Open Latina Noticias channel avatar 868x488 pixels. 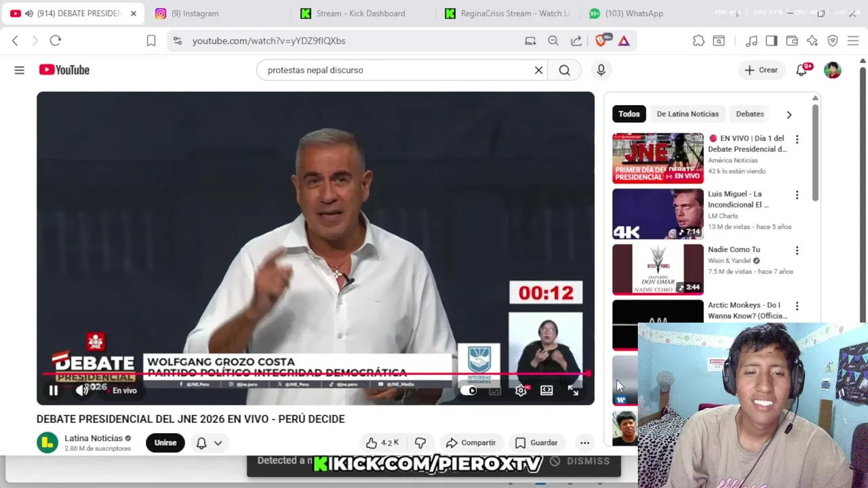(47, 443)
